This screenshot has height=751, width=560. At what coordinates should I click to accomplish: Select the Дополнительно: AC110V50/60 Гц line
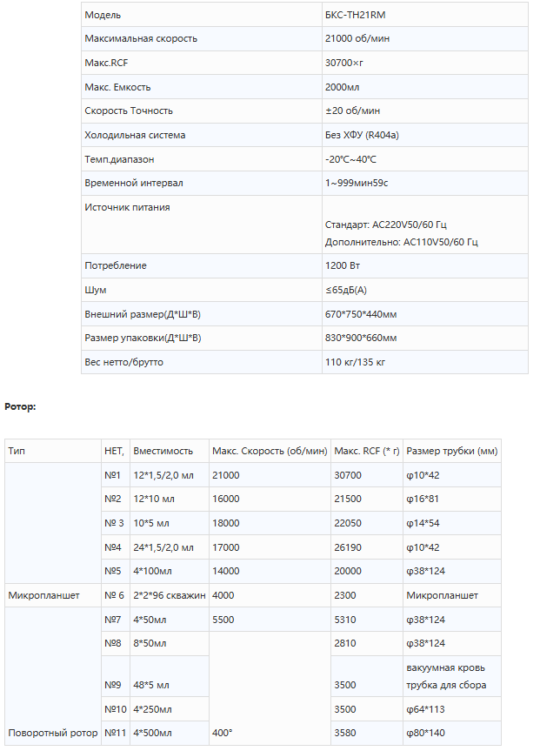(402, 242)
